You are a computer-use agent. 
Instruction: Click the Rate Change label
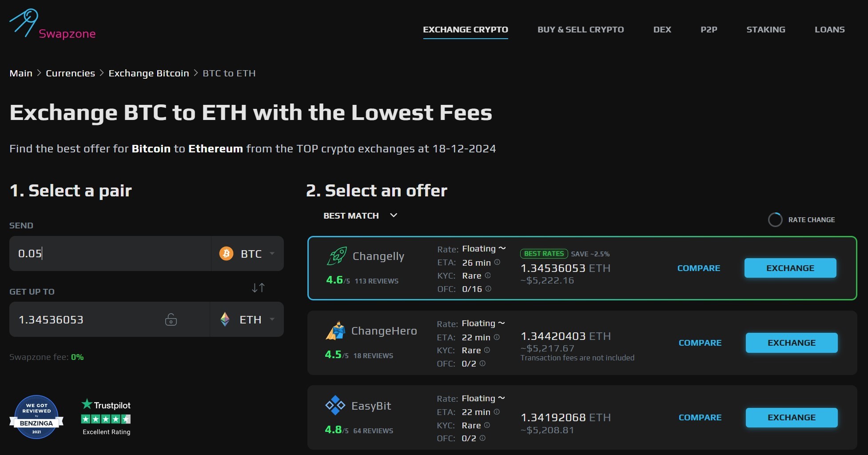[x=812, y=220]
